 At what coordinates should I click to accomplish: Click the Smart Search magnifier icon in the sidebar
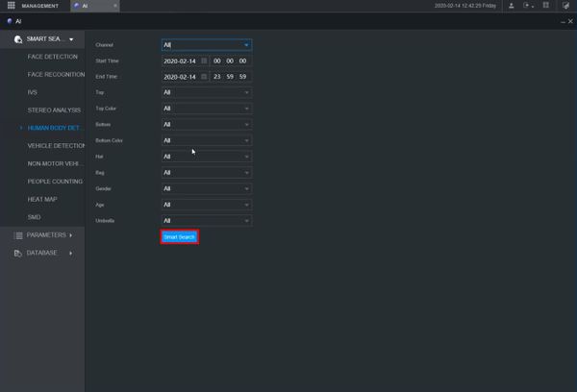(18, 39)
